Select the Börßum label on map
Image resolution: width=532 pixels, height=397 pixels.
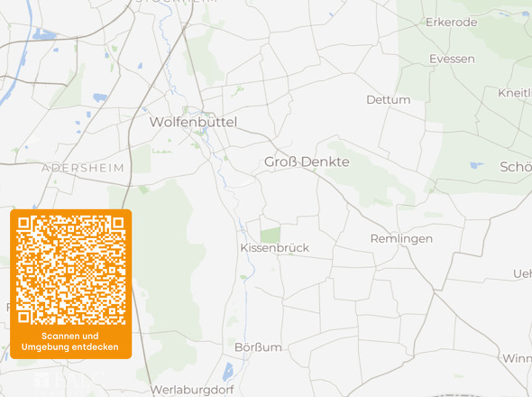[258, 347]
